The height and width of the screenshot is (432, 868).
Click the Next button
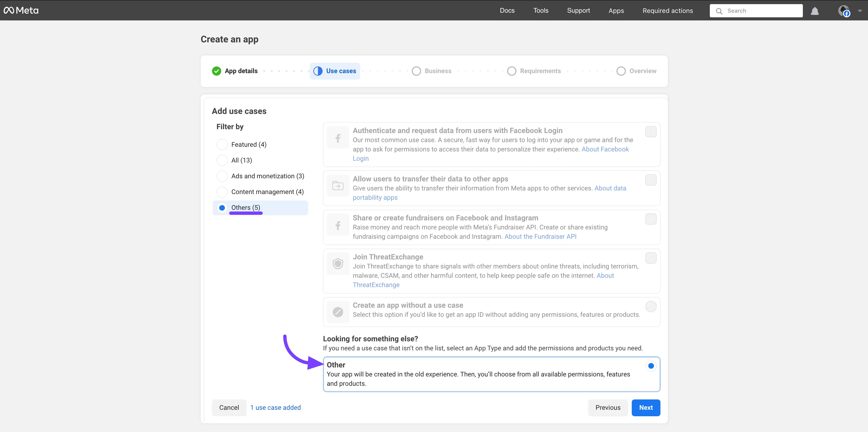(646, 407)
